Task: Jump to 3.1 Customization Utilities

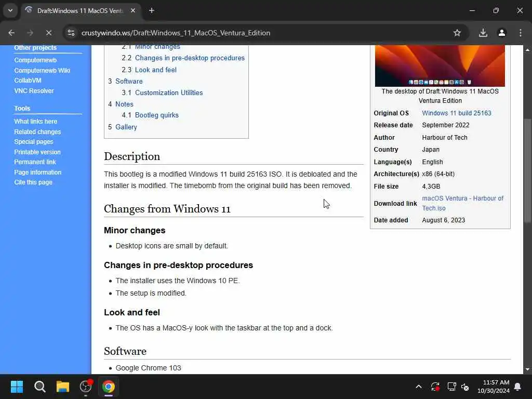Action: (x=162, y=92)
